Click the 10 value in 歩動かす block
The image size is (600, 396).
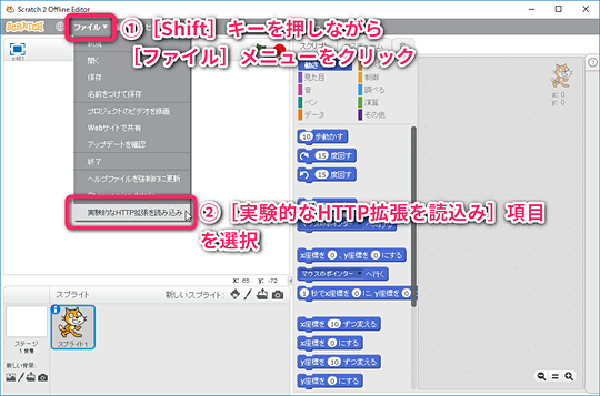(x=307, y=137)
